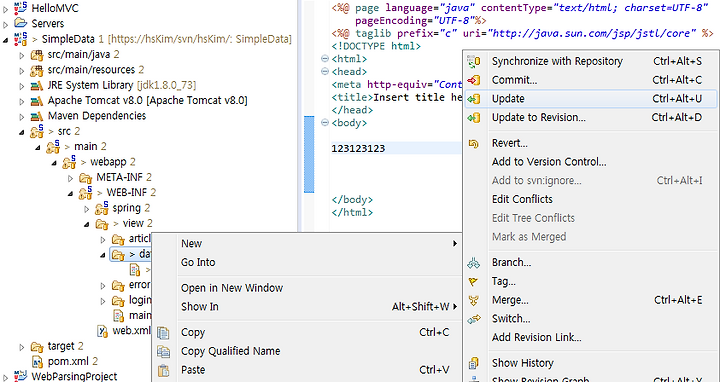Expand the HelloMVC project node
The width and height of the screenshot is (720, 382).
pos(5,8)
